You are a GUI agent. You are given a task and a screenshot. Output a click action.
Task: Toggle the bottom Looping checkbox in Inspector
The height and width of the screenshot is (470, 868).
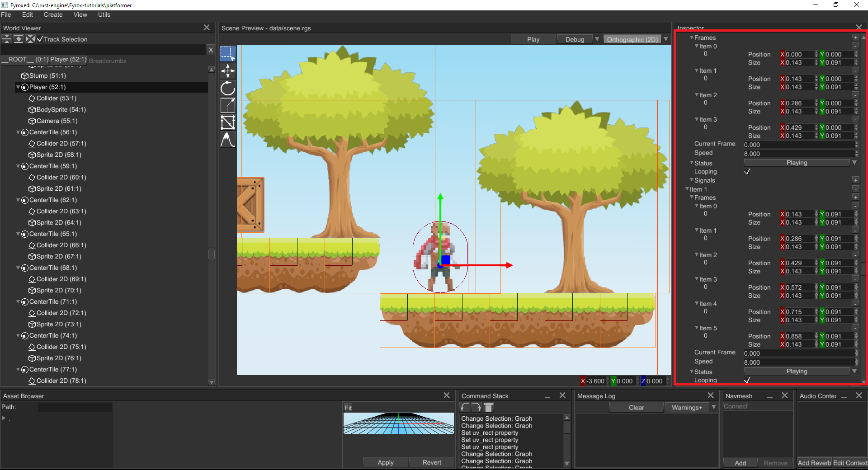[747, 380]
